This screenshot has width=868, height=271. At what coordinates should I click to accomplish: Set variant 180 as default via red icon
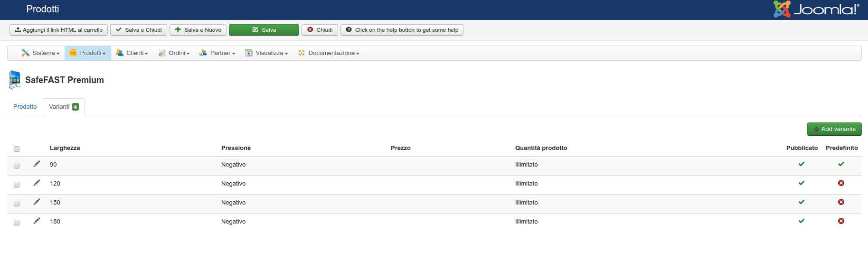pyautogui.click(x=841, y=221)
